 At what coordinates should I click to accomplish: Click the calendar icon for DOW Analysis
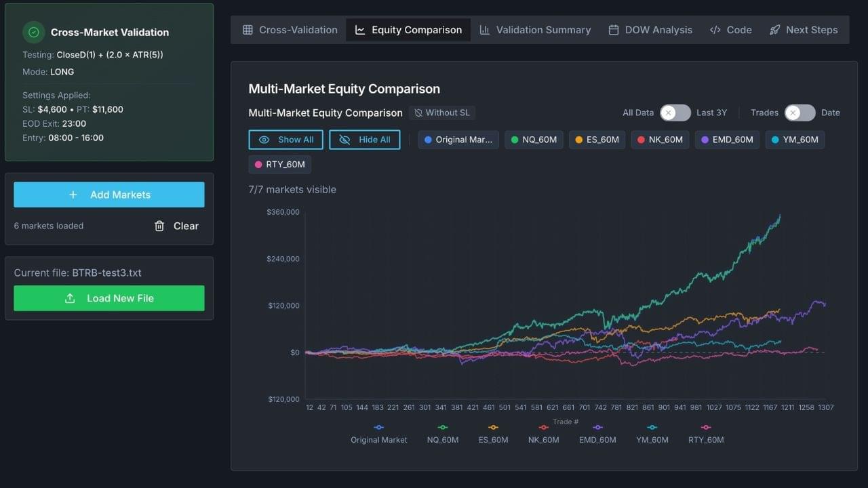[614, 30]
